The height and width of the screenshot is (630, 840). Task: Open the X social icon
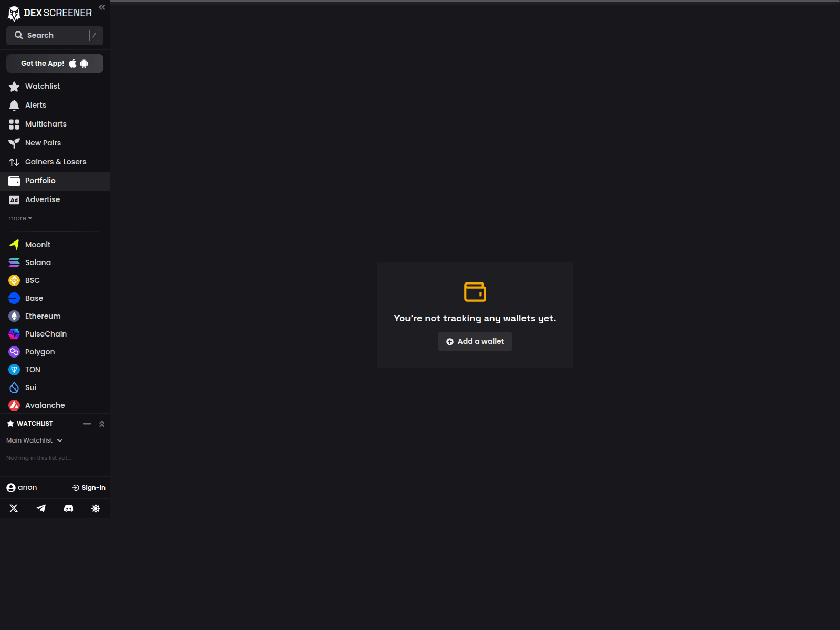pos(13,508)
